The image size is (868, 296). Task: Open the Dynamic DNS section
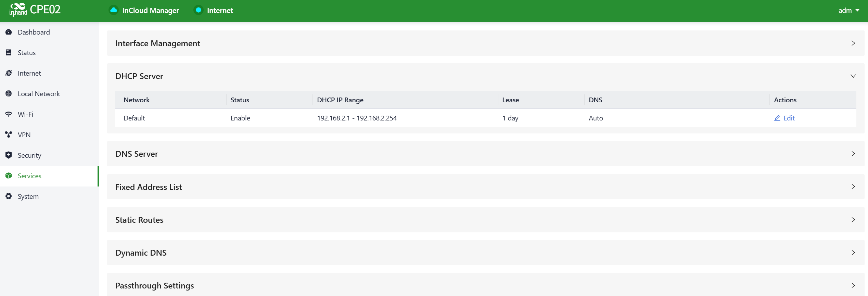[x=853, y=253]
